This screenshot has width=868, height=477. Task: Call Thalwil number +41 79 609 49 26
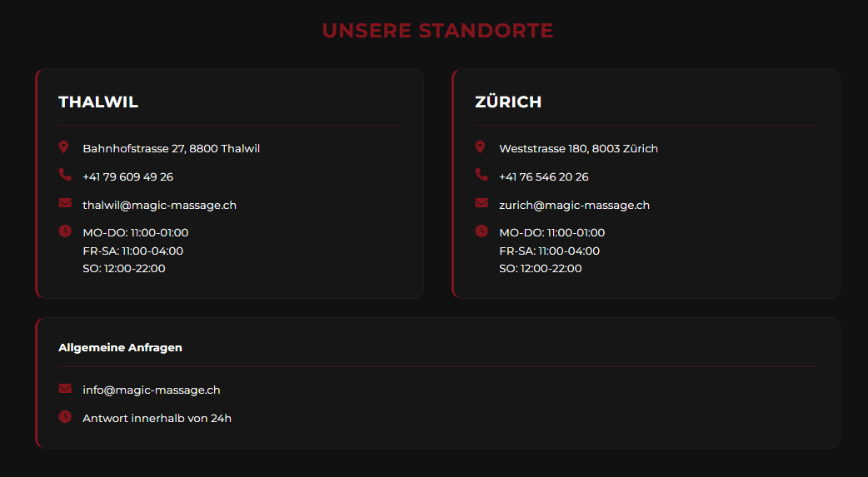[127, 177]
